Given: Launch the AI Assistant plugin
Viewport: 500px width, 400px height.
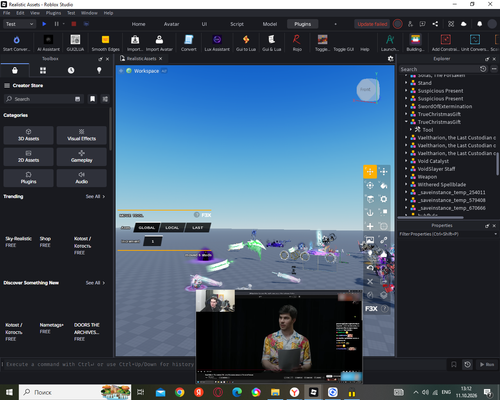Looking at the screenshot, I should [48, 43].
